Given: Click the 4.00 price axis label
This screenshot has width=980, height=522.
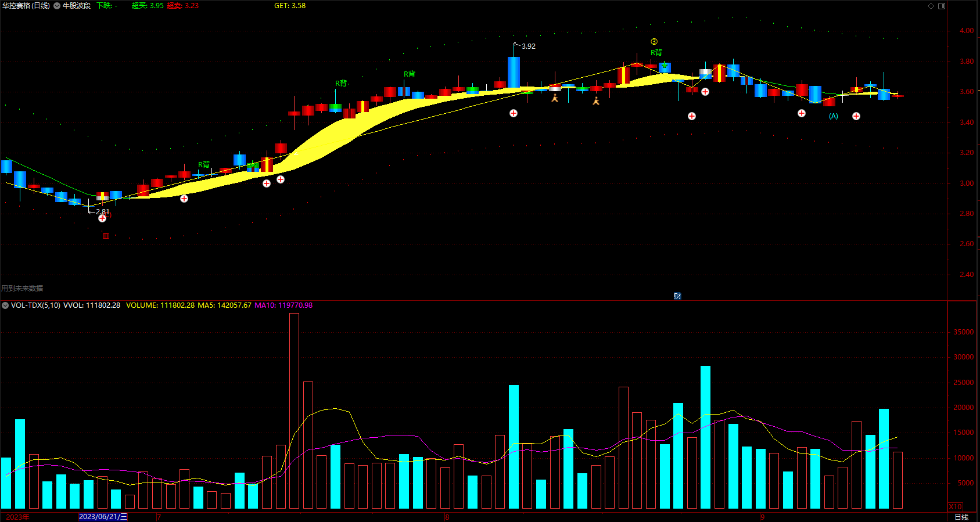Looking at the screenshot, I should 967,31.
